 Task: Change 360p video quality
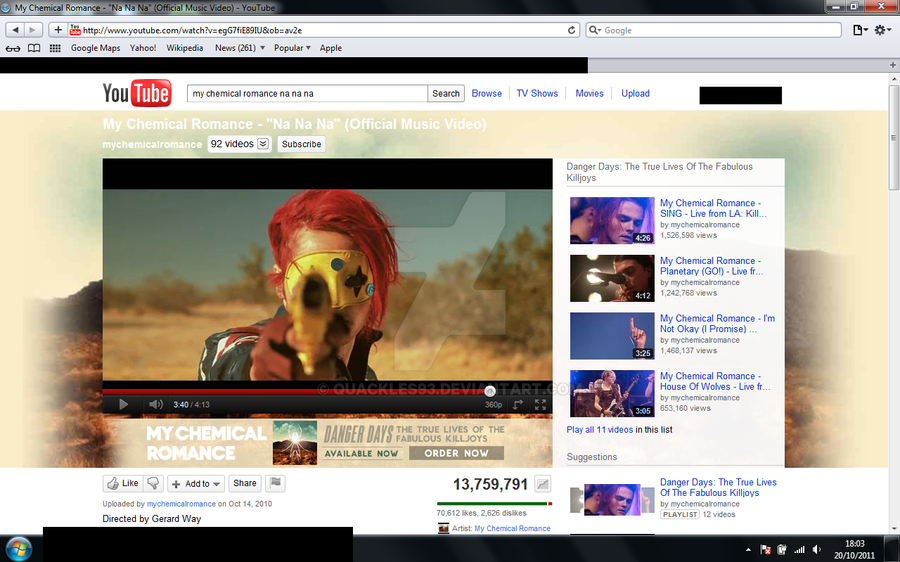pos(493,405)
